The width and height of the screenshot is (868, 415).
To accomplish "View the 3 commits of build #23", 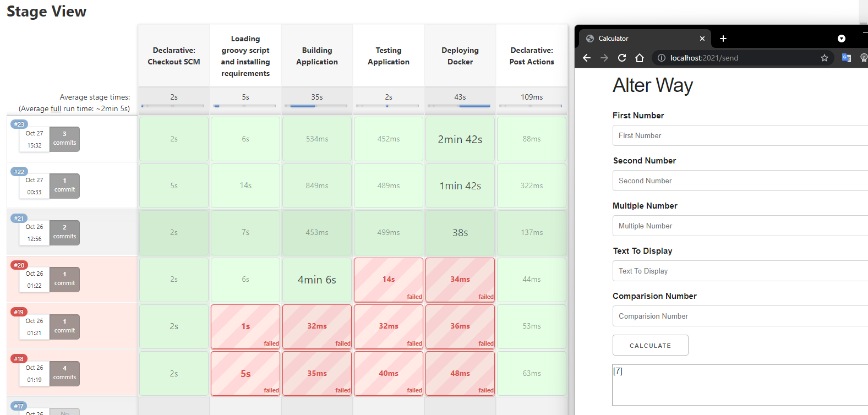I will click(x=64, y=139).
